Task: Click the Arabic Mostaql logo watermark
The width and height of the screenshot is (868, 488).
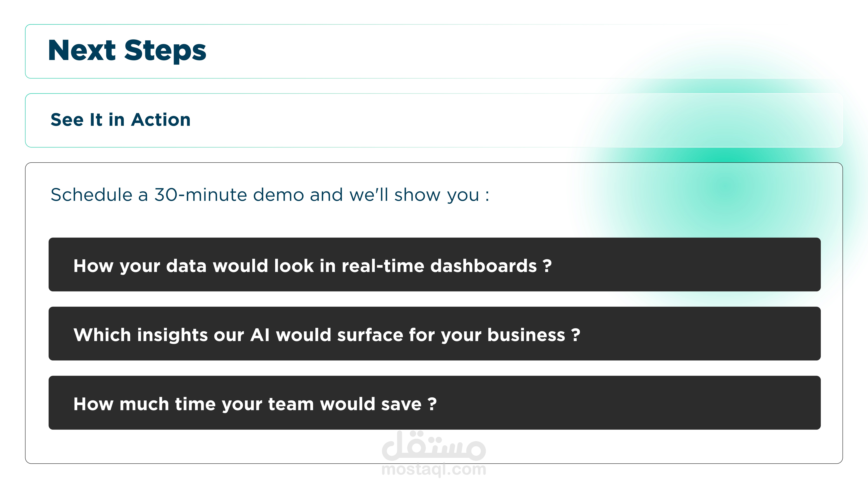Action: click(434, 446)
